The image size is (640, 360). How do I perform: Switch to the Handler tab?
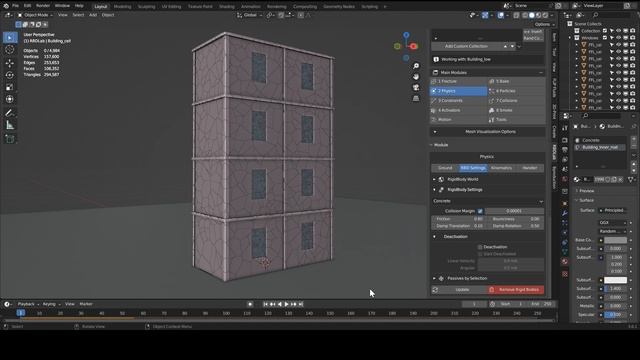pyautogui.click(x=530, y=168)
